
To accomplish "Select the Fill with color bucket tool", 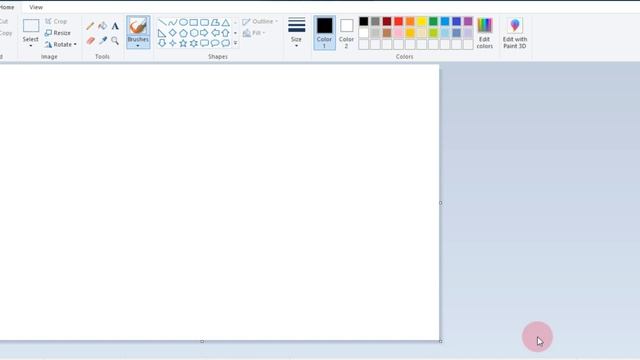I will point(102,26).
